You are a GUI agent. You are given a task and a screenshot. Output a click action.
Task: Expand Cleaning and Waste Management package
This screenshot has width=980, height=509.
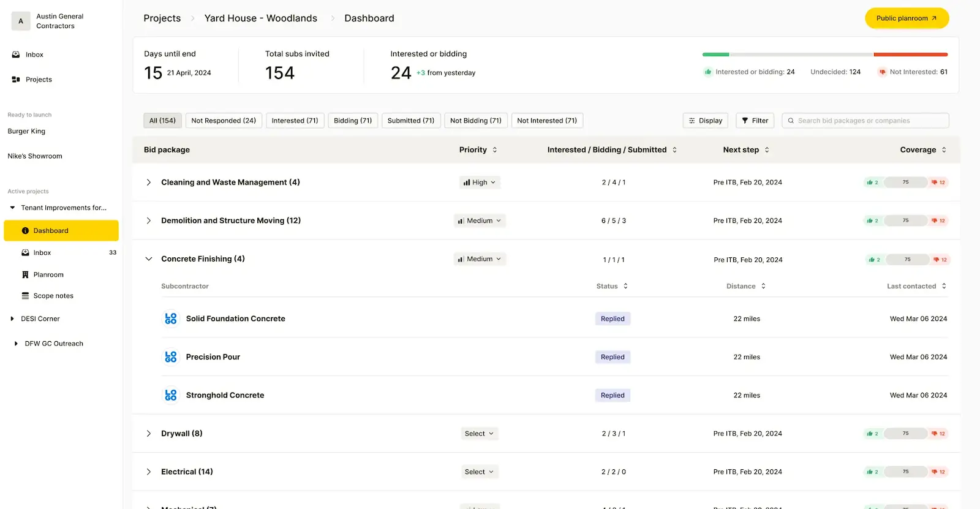point(148,183)
